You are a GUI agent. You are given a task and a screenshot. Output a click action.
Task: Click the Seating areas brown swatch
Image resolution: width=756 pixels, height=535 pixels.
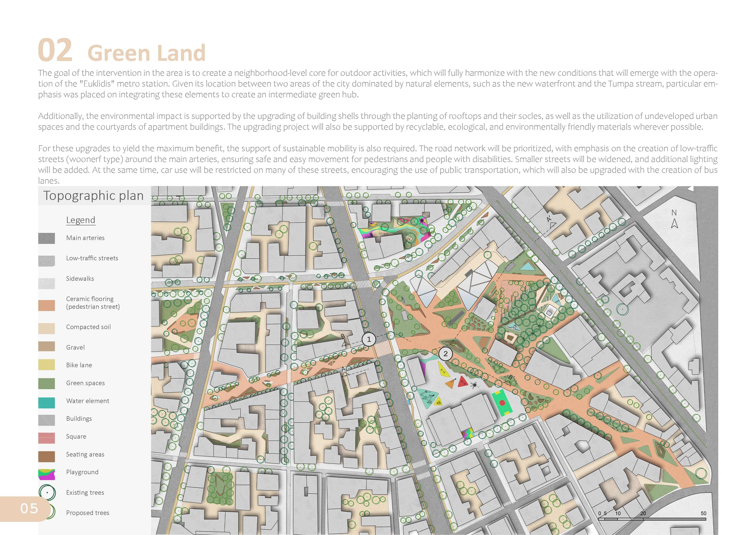[46, 456]
